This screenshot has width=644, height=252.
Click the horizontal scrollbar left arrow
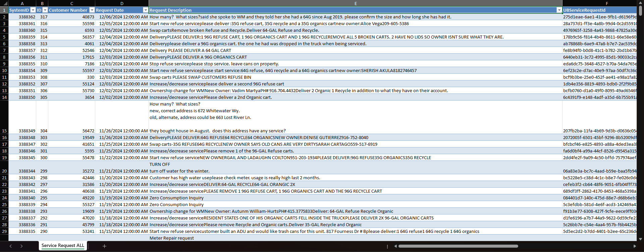pyautogui.click(x=396, y=246)
